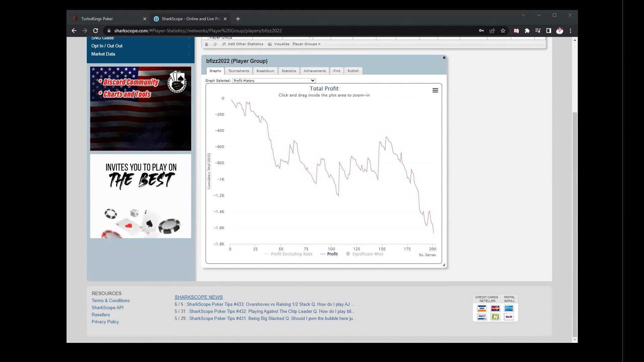Image resolution: width=644 pixels, height=362 pixels.
Task: Click the Neteller payment icon
Action: point(495,317)
